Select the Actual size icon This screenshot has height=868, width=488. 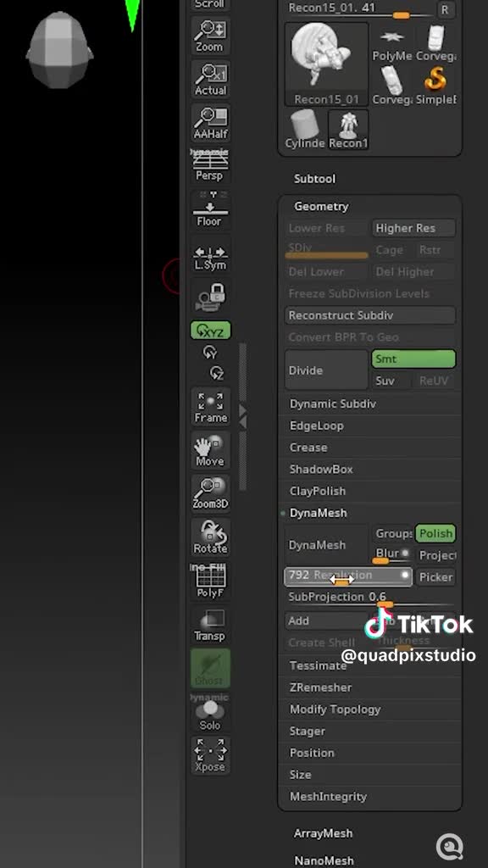(210, 80)
